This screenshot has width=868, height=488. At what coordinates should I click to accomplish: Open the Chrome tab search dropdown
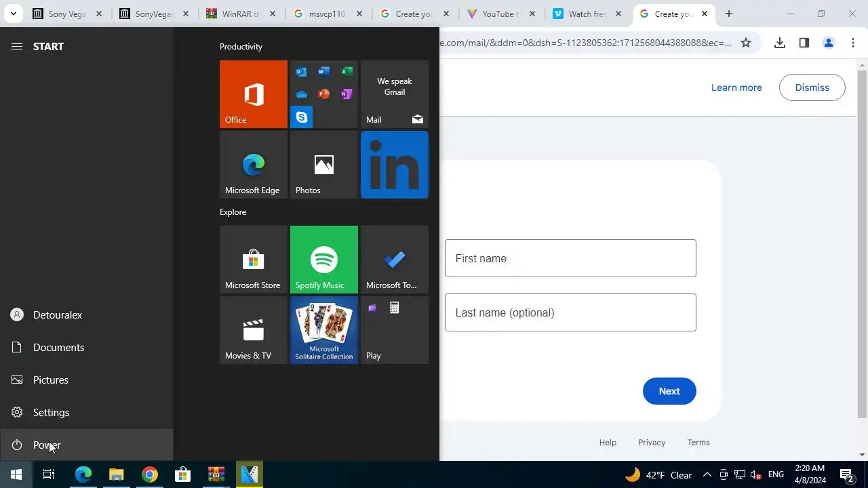pos(13,14)
